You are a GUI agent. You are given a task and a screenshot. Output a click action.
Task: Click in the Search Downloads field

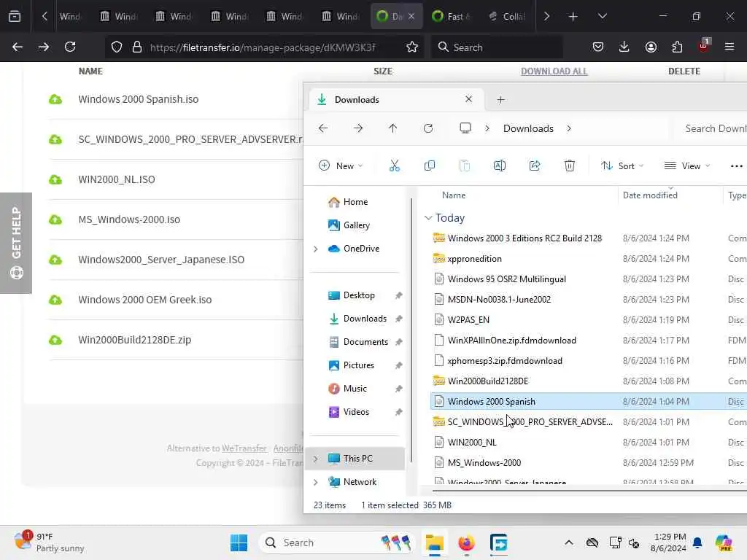[710, 128]
